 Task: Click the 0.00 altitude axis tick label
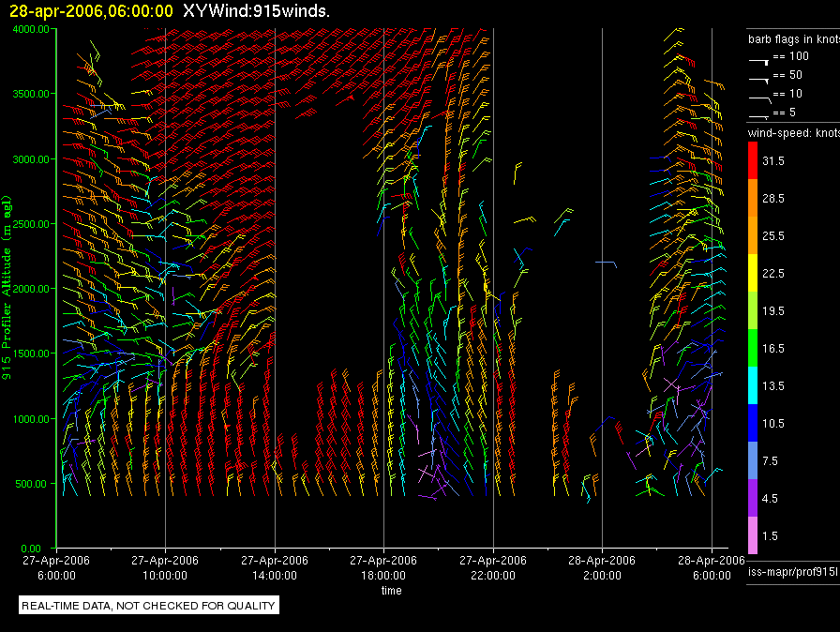31,549
